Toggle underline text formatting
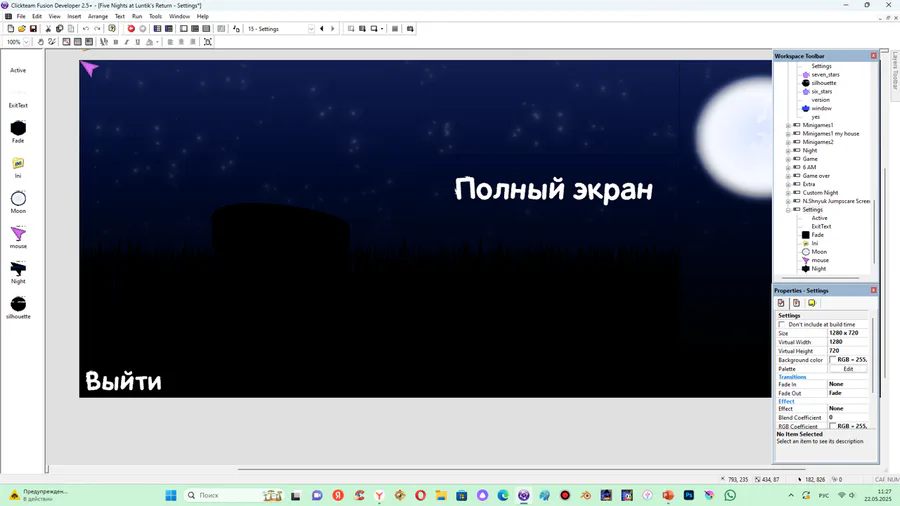The image size is (900, 506). click(138, 42)
